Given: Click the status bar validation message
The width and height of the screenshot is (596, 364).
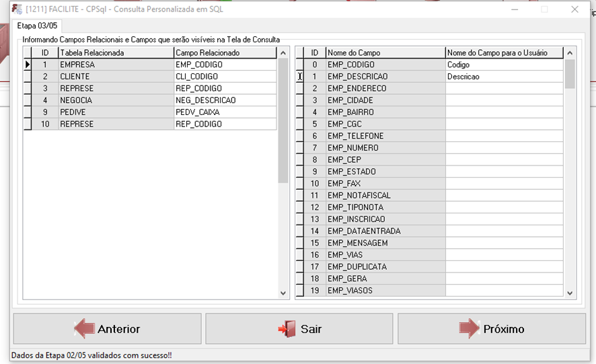Looking at the screenshot, I should pyautogui.click(x=91, y=355).
